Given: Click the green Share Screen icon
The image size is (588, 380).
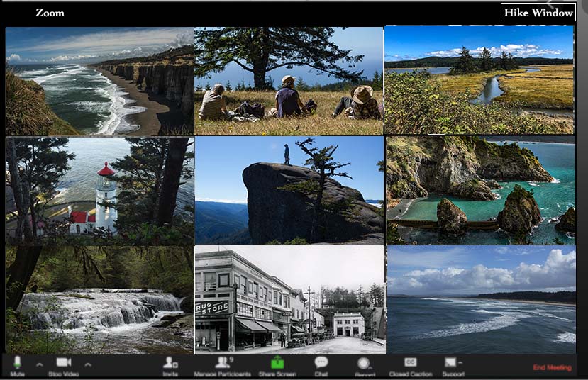Looking at the screenshot, I should (277, 364).
